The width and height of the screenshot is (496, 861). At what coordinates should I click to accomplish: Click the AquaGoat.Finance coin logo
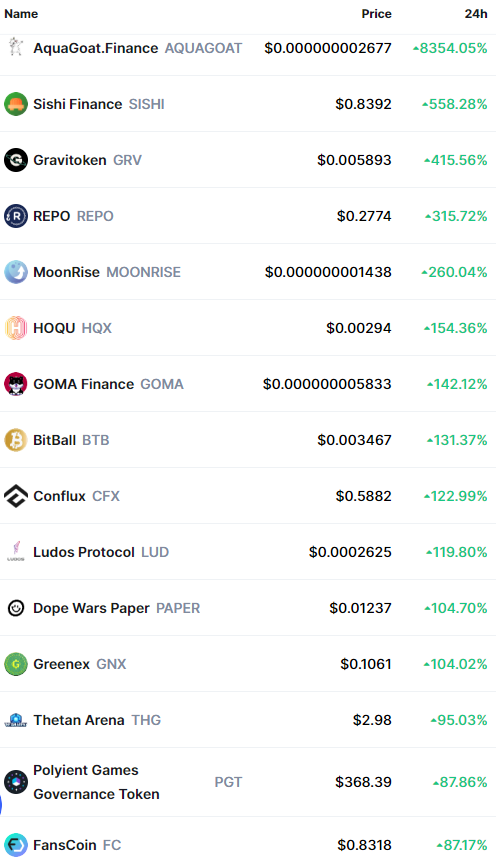15,48
